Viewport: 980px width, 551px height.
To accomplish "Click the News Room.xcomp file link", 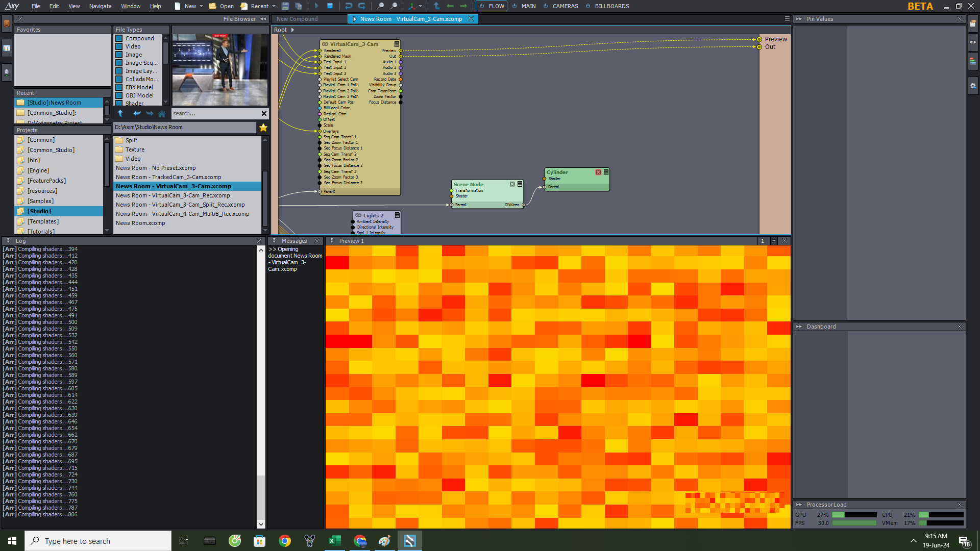I will click(141, 222).
